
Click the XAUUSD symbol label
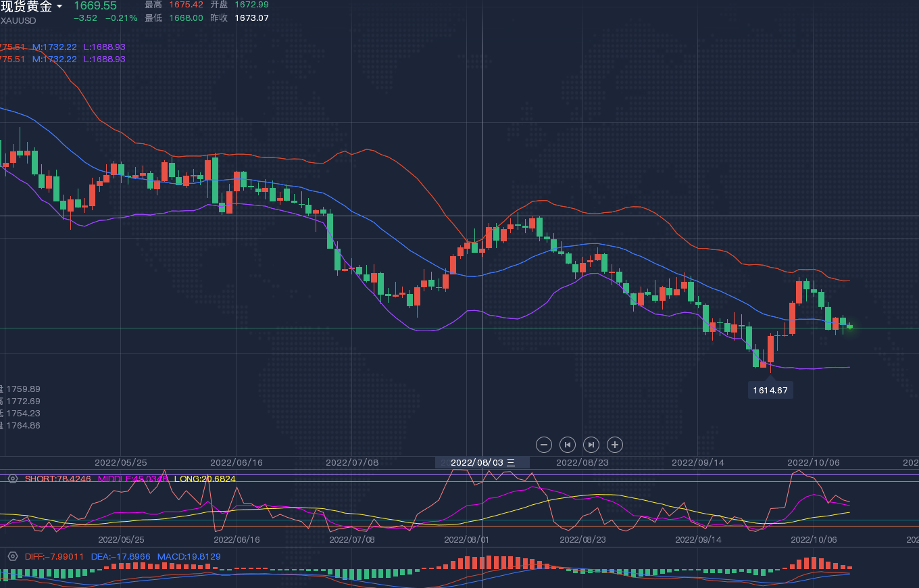pos(18,20)
